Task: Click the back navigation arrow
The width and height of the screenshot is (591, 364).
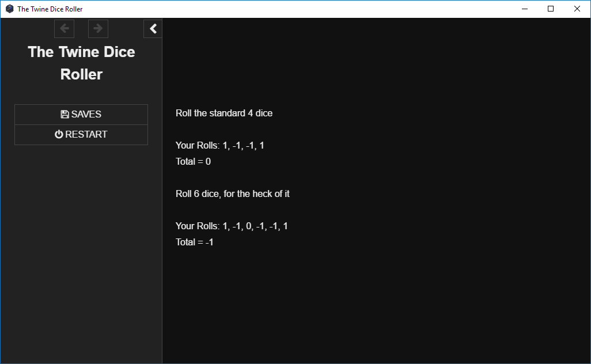Action: (x=64, y=28)
